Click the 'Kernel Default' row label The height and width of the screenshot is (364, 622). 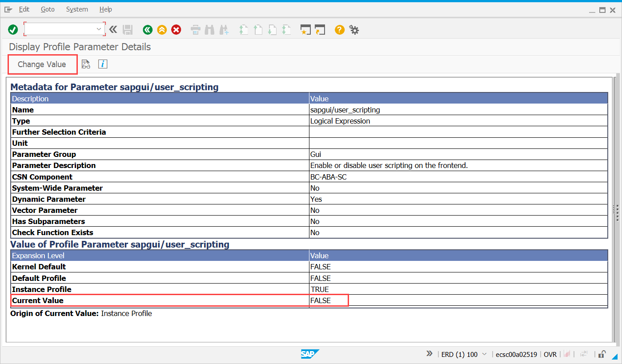(x=39, y=267)
